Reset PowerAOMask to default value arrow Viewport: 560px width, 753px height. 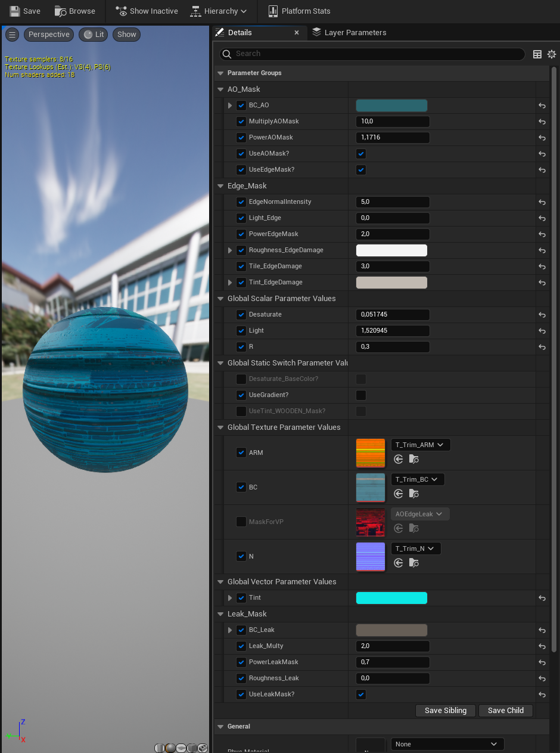point(542,138)
